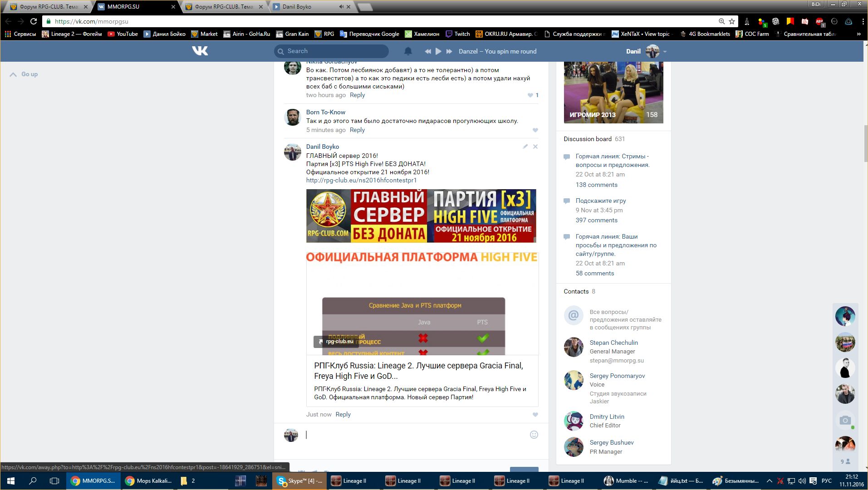Viewport: 868px width, 490px height.
Task: Click the snippet title РПГ-Клуб Russia: Lineage 2
Action: (418, 371)
